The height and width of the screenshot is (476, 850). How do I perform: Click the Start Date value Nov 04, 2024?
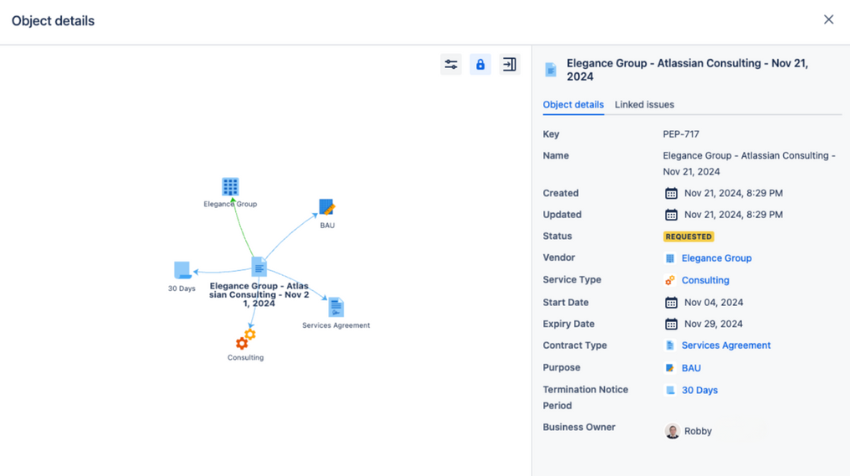pos(713,303)
